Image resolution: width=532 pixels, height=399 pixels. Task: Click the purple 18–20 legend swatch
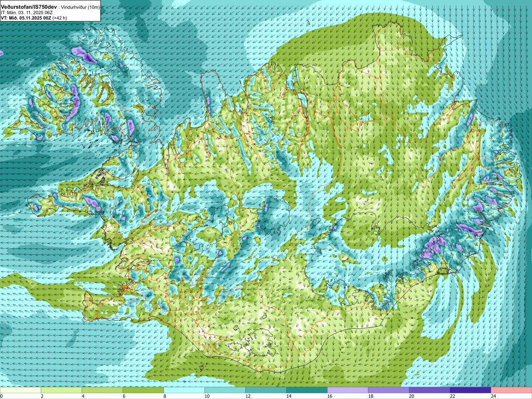coord(389,390)
